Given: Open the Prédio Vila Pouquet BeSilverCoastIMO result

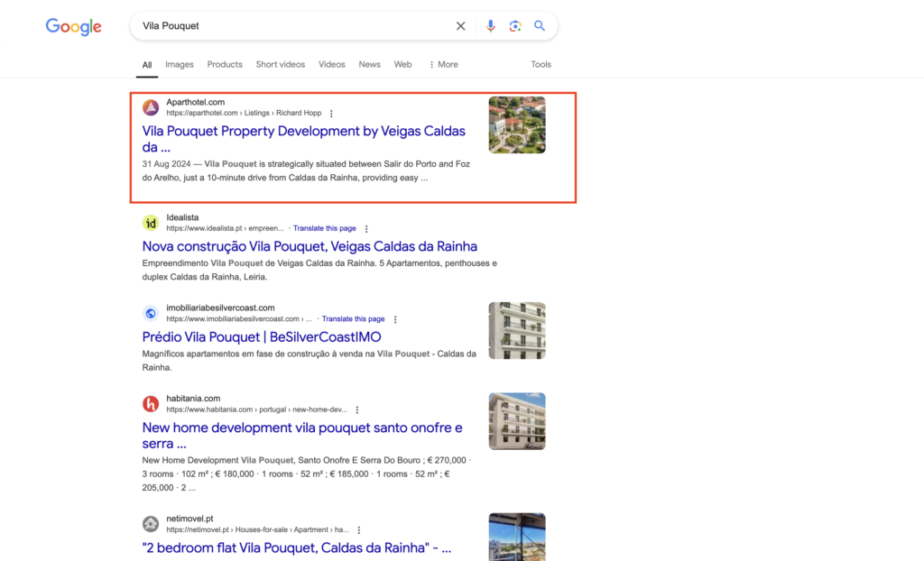Looking at the screenshot, I should click(x=262, y=337).
